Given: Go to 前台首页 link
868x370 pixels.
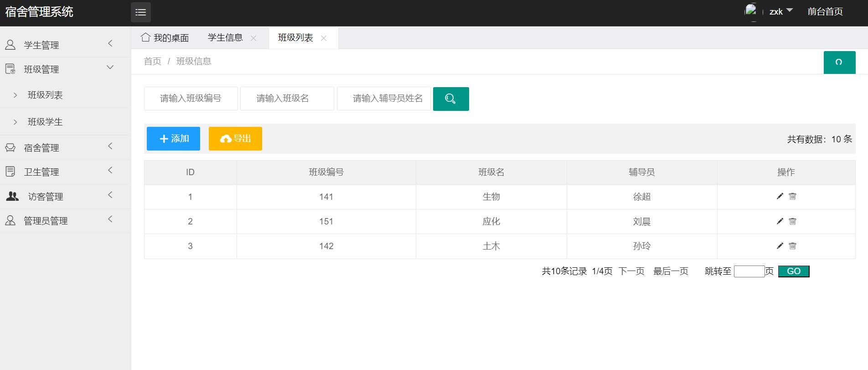Looking at the screenshot, I should pyautogui.click(x=825, y=11).
